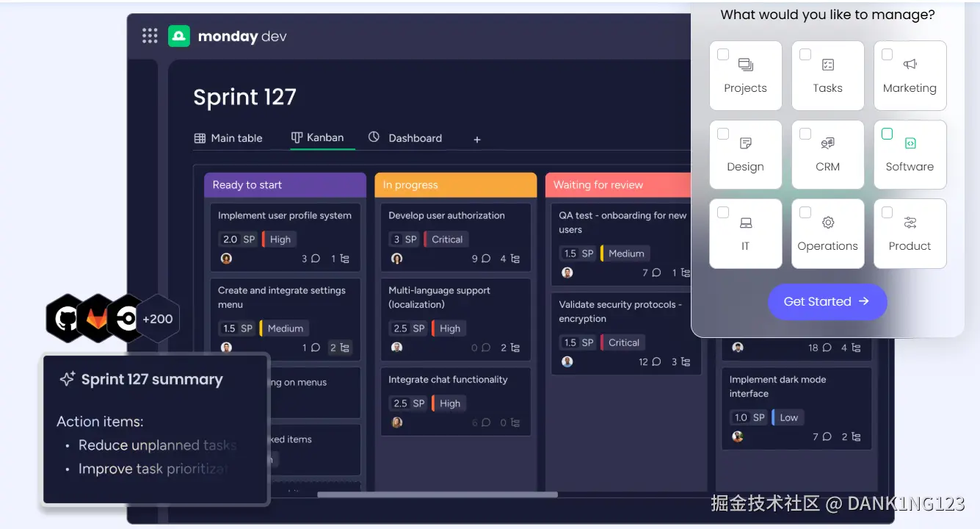Check the CRM checkbox
Screen dimensions: 980x529
click(x=805, y=134)
